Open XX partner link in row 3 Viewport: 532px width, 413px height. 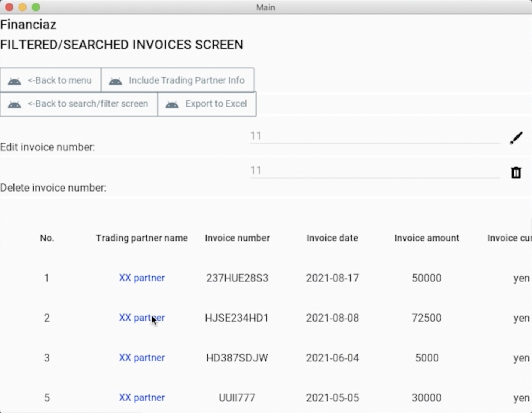(x=142, y=358)
